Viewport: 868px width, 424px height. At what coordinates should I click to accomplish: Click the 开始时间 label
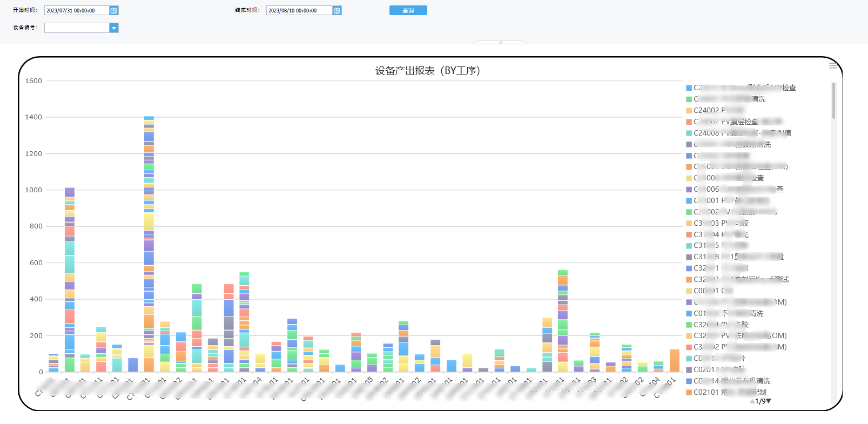click(25, 10)
